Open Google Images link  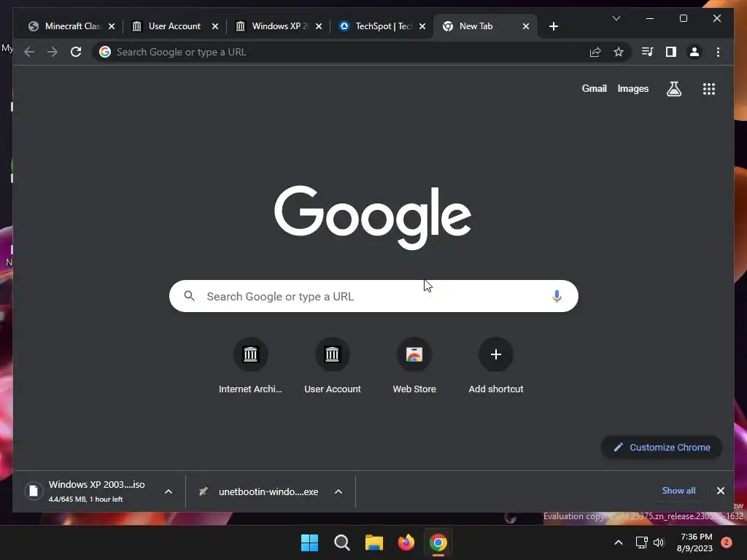pyautogui.click(x=632, y=88)
